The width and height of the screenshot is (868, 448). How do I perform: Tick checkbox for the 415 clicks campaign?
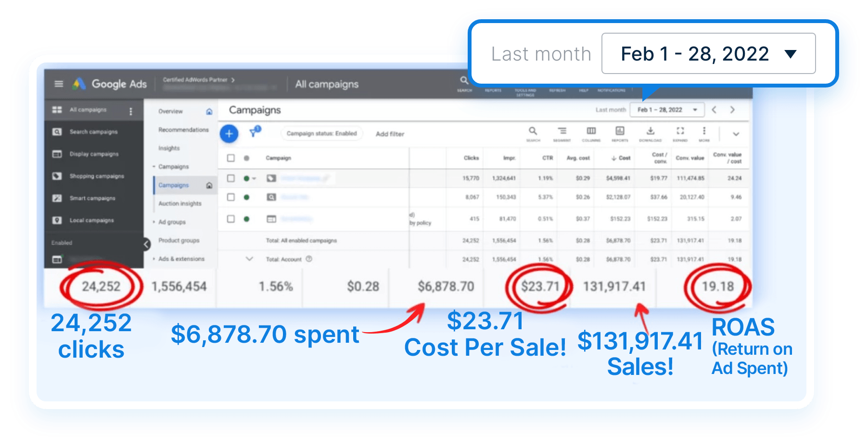click(x=231, y=219)
